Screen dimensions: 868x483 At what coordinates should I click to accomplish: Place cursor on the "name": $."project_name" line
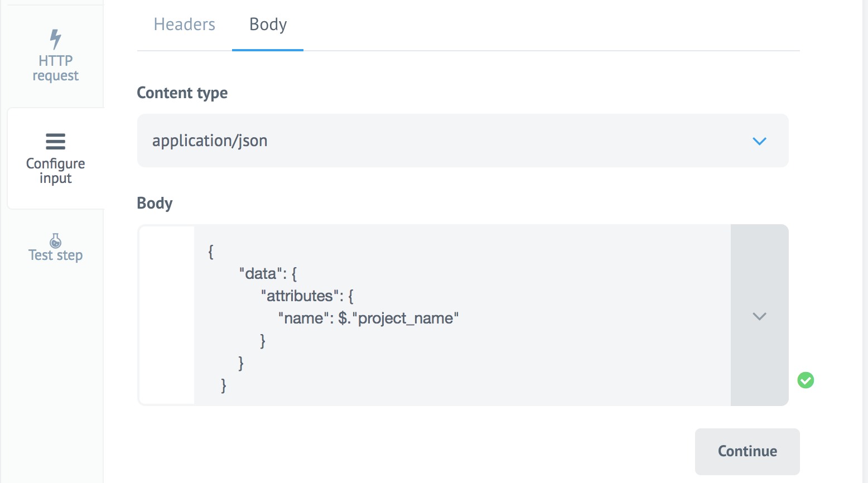tap(368, 318)
